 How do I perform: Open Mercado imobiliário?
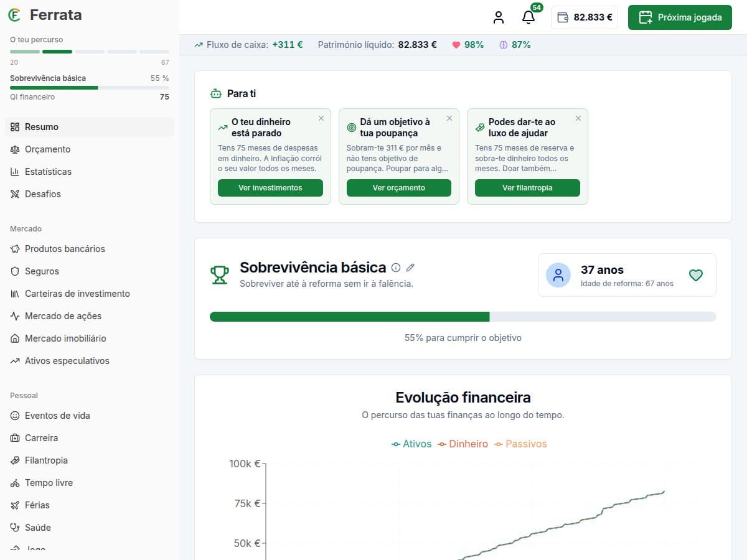coord(90,338)
